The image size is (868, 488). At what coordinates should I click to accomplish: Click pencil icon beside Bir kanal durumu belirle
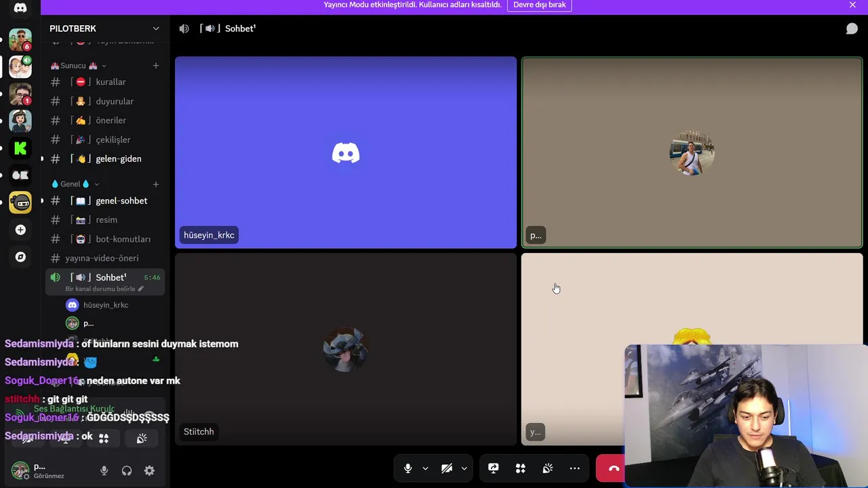pyautogui.click(x=141, y=289)
